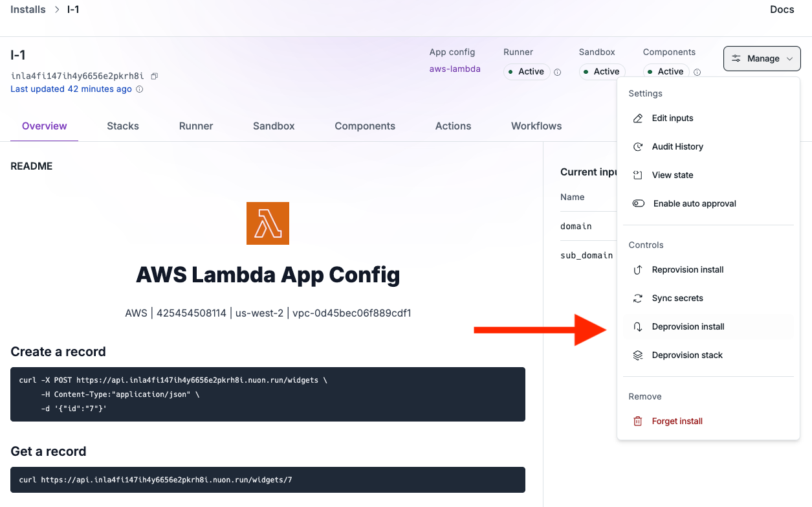812x507 pixels.
Task: Click the sub_domain input row
Action: point(587,255)
